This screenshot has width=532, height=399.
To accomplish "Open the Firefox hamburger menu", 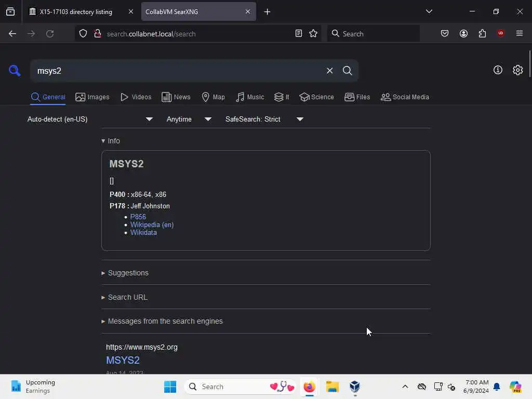I will coord(519,33).
